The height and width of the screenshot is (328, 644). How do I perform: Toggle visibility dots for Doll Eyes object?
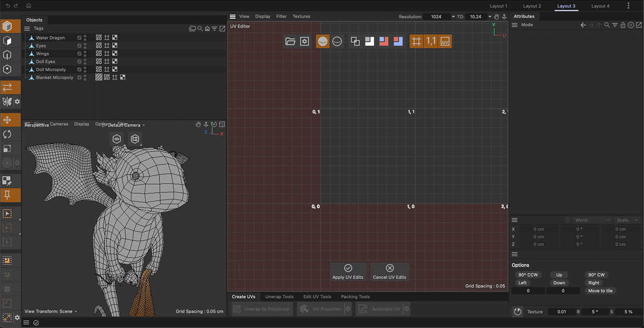tap(85, 62)
